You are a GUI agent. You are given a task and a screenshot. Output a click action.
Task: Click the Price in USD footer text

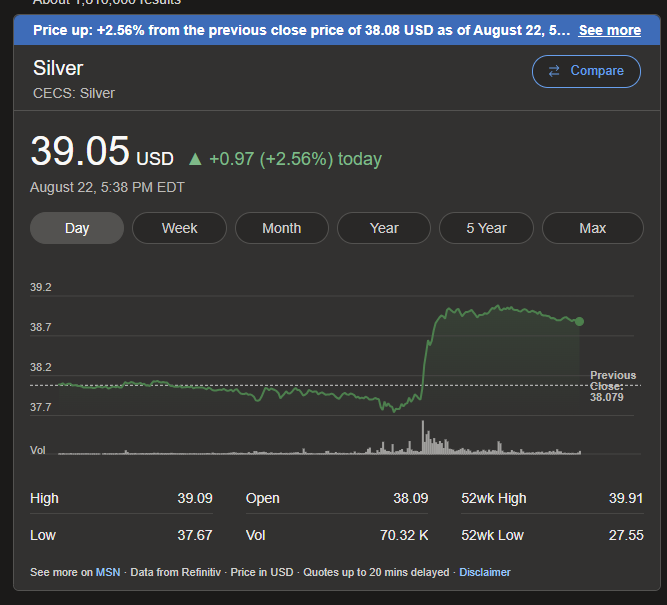[x=262, y=572]
